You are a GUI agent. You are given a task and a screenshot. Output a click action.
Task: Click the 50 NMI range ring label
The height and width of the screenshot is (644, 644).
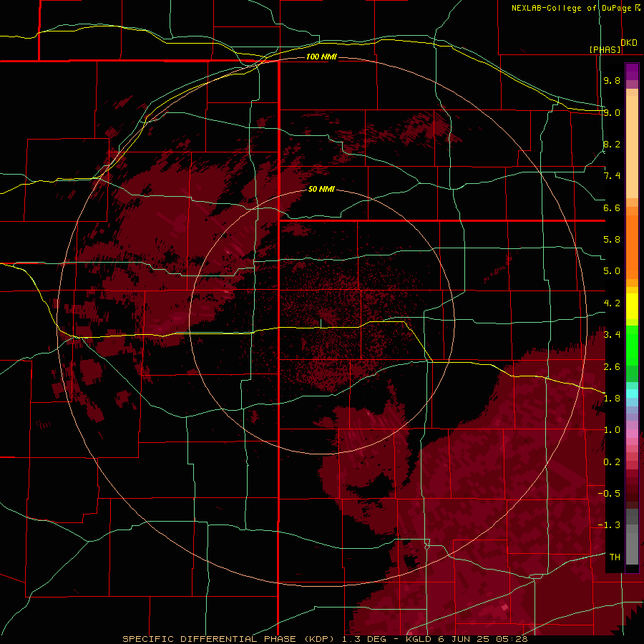pyautogui.click(x=321, y=189)
